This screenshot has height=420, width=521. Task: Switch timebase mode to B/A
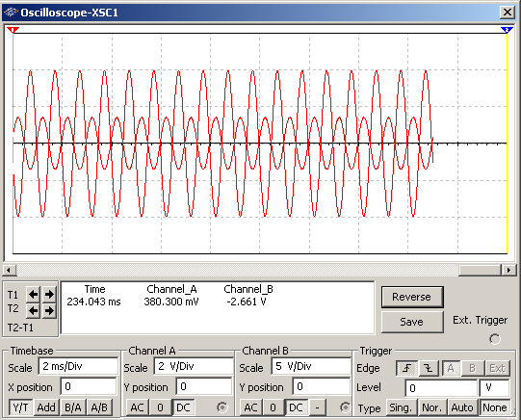[x=73, y=407]
